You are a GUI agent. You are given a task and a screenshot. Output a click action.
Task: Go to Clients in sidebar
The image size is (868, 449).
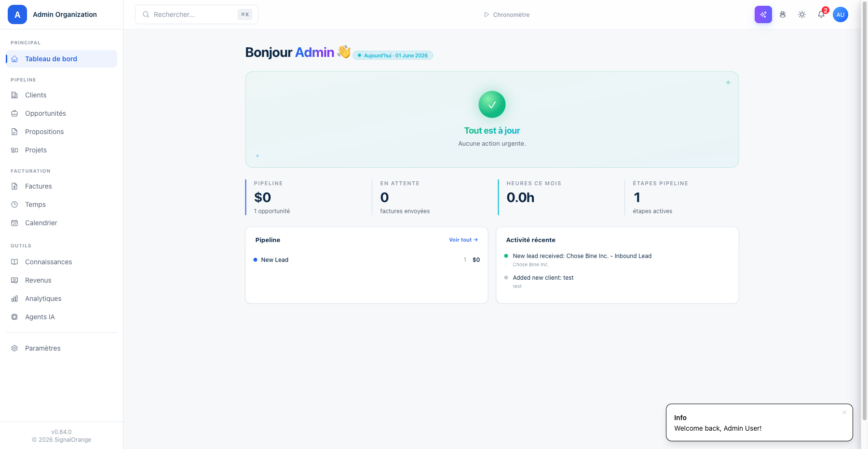point(61,95)
